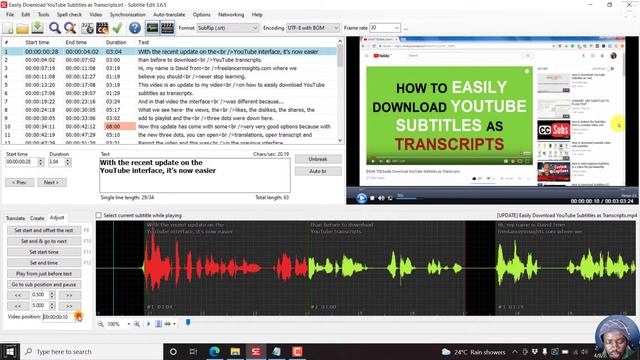Open the Replace magnifier icon

click(70, 28)
